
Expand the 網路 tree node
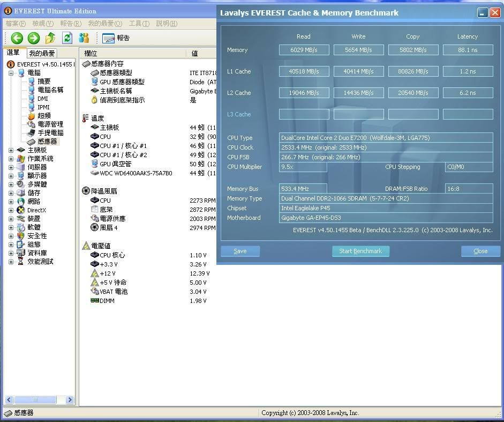point(11,202)
